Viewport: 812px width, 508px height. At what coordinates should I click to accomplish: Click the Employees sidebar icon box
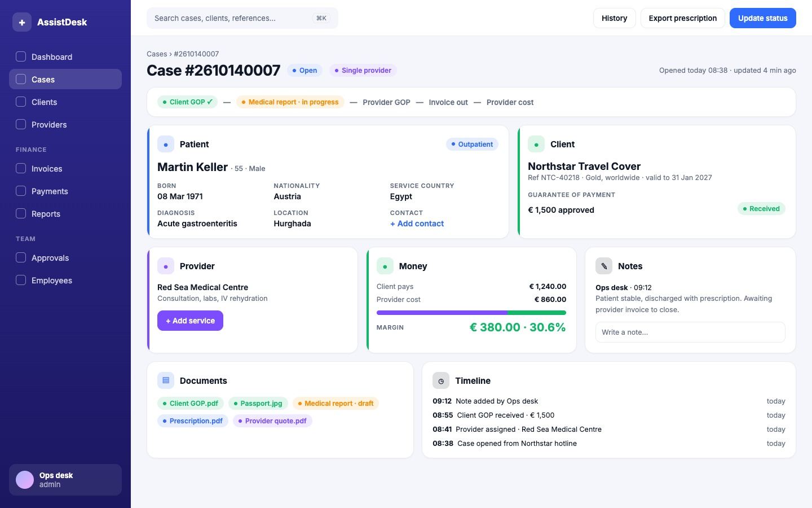coord(21,280)
